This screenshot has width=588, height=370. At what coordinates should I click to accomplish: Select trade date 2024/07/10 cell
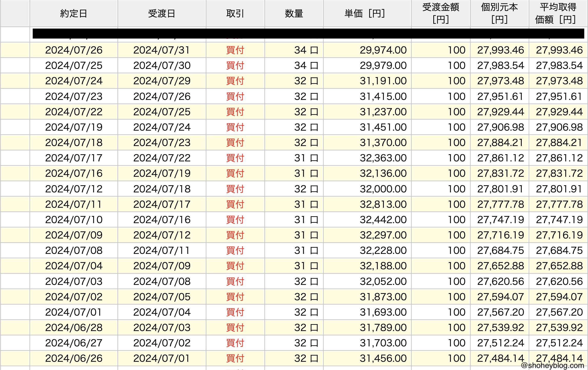74,220
